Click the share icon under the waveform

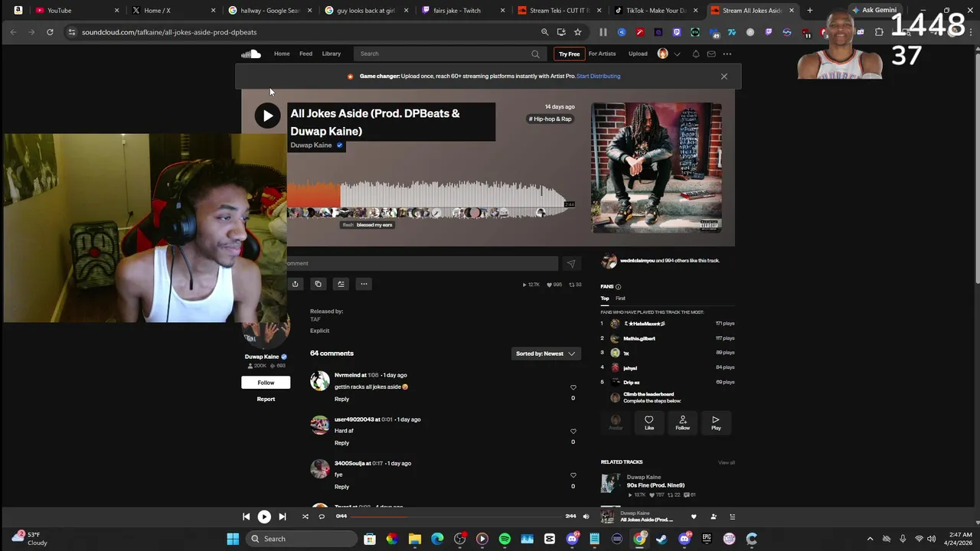coord(295,284)
